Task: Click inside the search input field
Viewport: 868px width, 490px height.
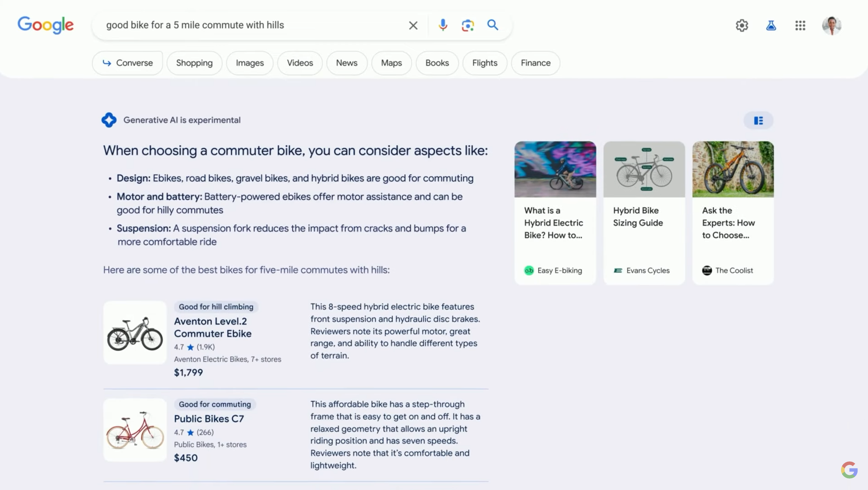Action: (250, 25)
